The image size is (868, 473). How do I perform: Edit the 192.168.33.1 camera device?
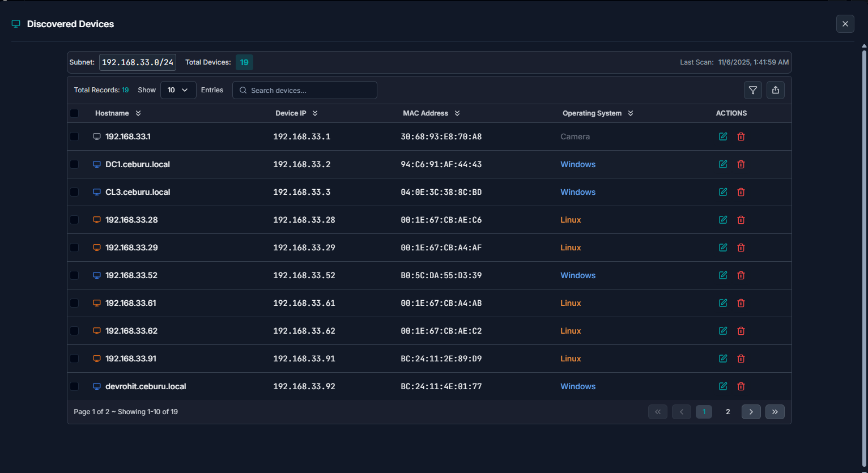pos(723,137)
